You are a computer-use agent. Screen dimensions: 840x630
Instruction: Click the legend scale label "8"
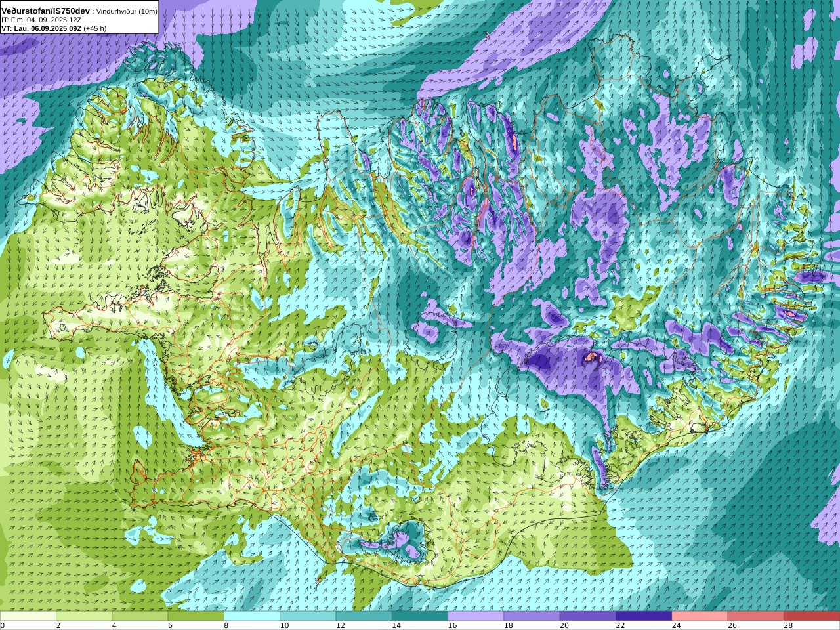226,625
